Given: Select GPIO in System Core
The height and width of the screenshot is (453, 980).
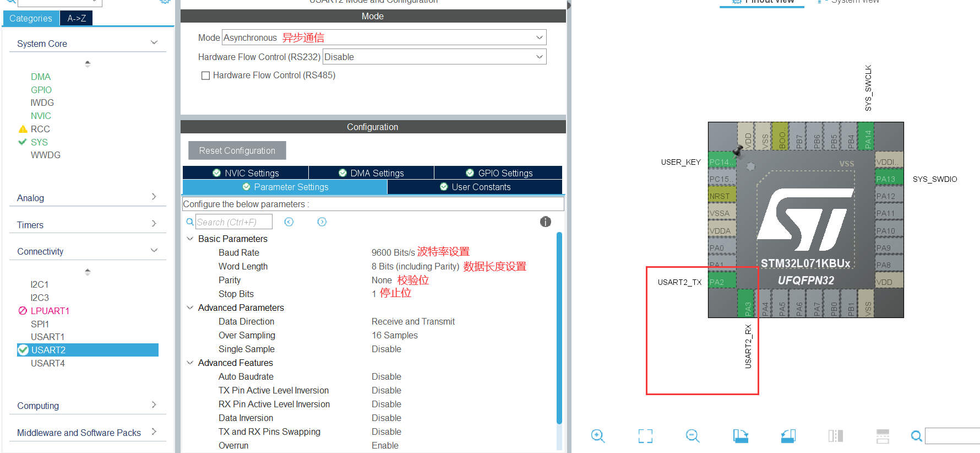Looking at the screenshot, I should [41, 90].
